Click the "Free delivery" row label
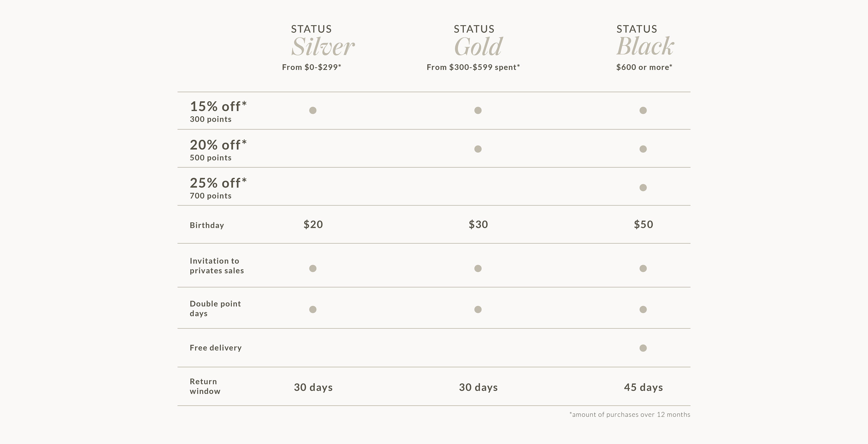868x444 pixels. (216, 348)
